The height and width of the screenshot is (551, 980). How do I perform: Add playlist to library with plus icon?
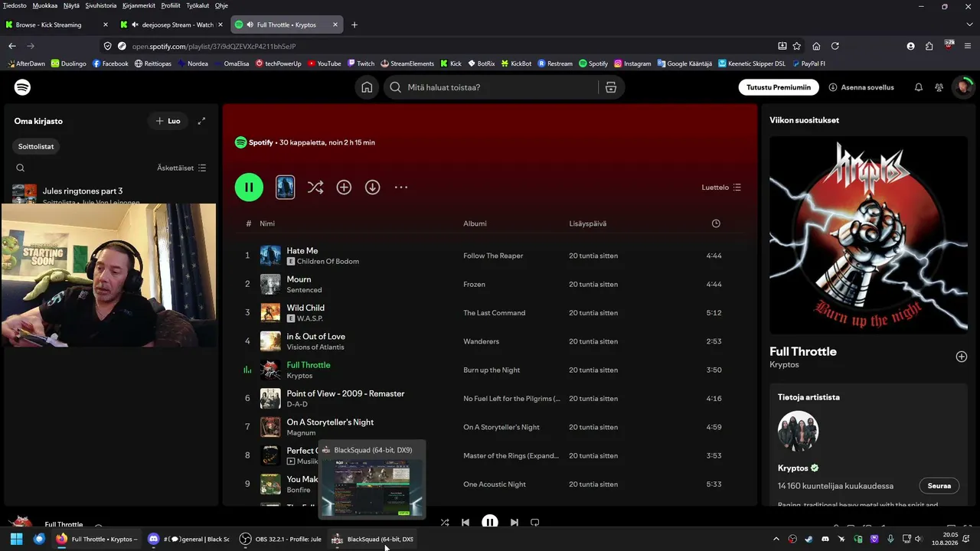point(344,187)
